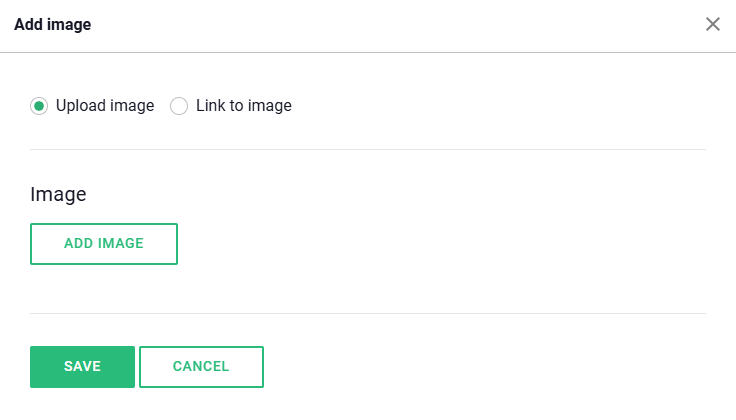Image resolution: width=736 pixels, height=420 pixels.
Task: Click the green-filled radio circle
Action: click(x=39, y=106)
